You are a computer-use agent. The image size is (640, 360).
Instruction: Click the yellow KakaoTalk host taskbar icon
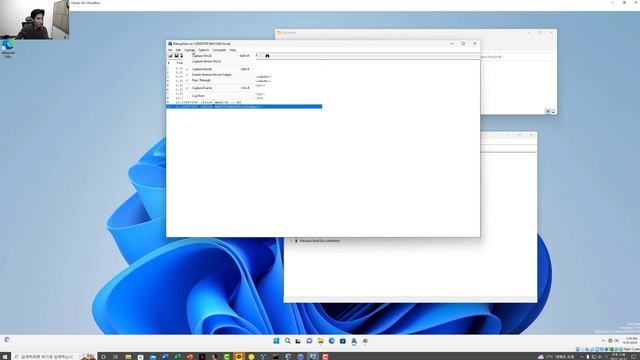coord(239,357)
